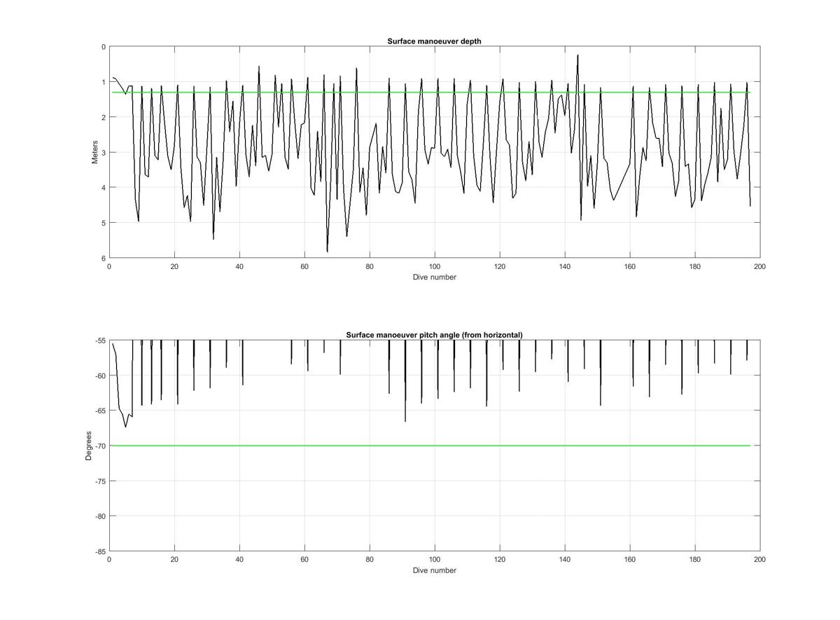Viewport: 840px width, 620px height.
Task: Click the '-55' tick label on the pitch axis
Action: coord(99,340)
